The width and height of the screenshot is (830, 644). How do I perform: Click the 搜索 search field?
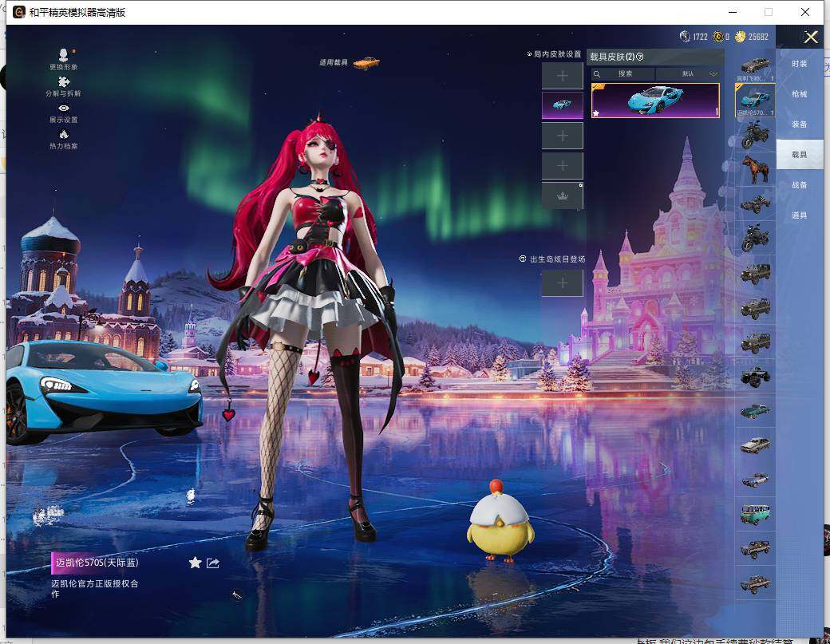(x=622, y=73)
